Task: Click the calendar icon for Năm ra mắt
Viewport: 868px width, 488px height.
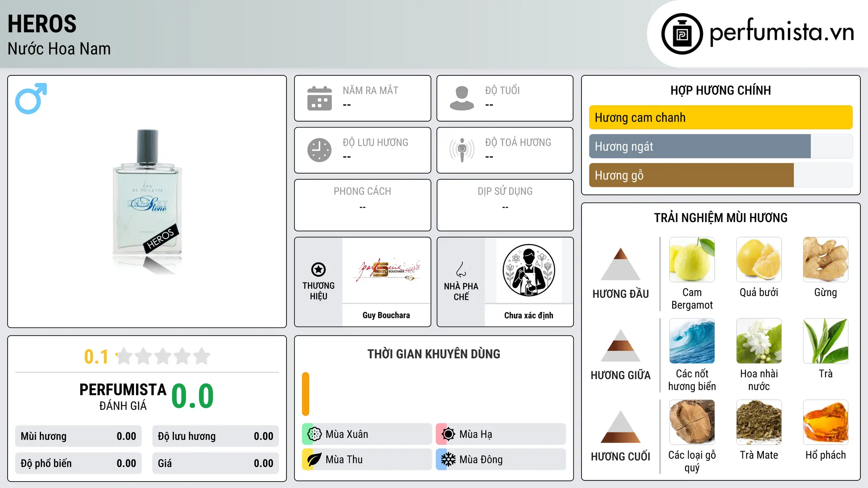Action: tap(320, 98)
